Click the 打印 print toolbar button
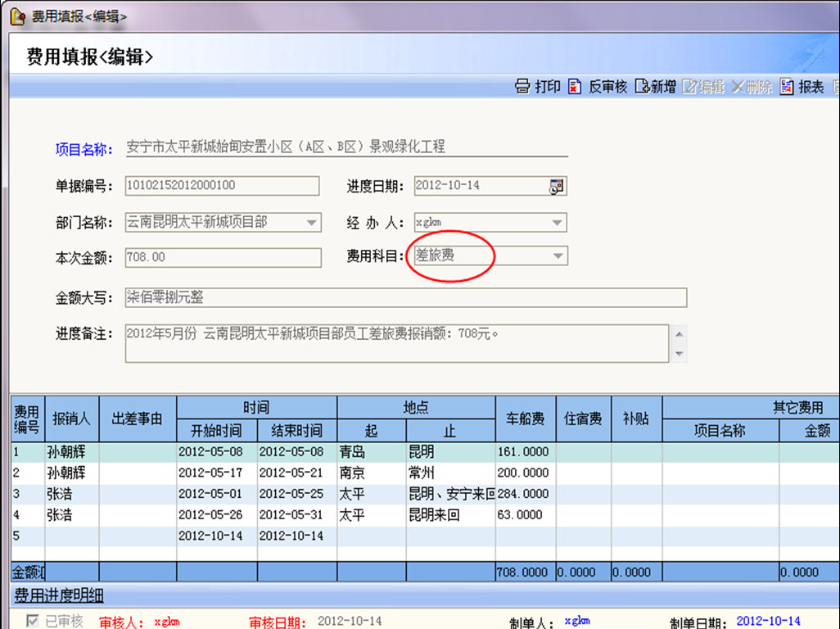 pos(538,87)
